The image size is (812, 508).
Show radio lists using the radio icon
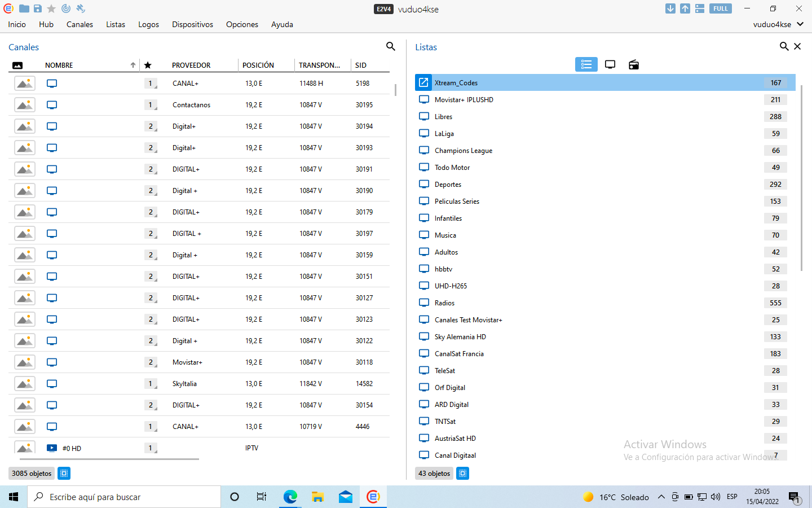tap(634, 64)
